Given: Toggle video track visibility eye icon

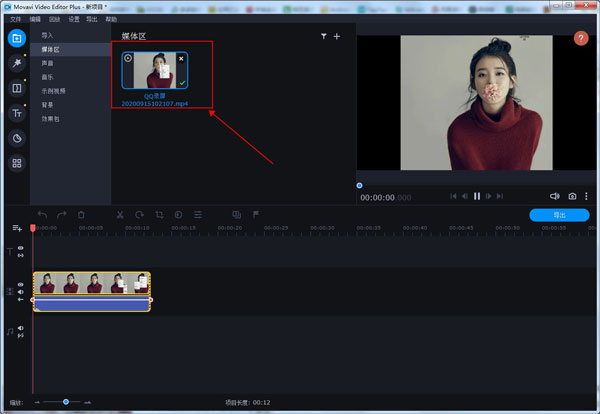Looking at the screenshot, I should point(20,284).
